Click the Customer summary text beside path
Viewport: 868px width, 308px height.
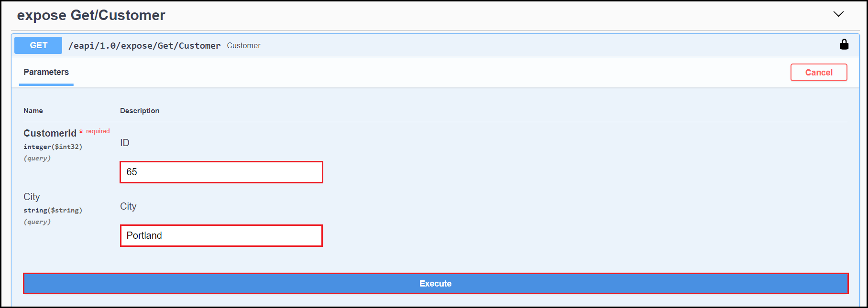[243, 46]
